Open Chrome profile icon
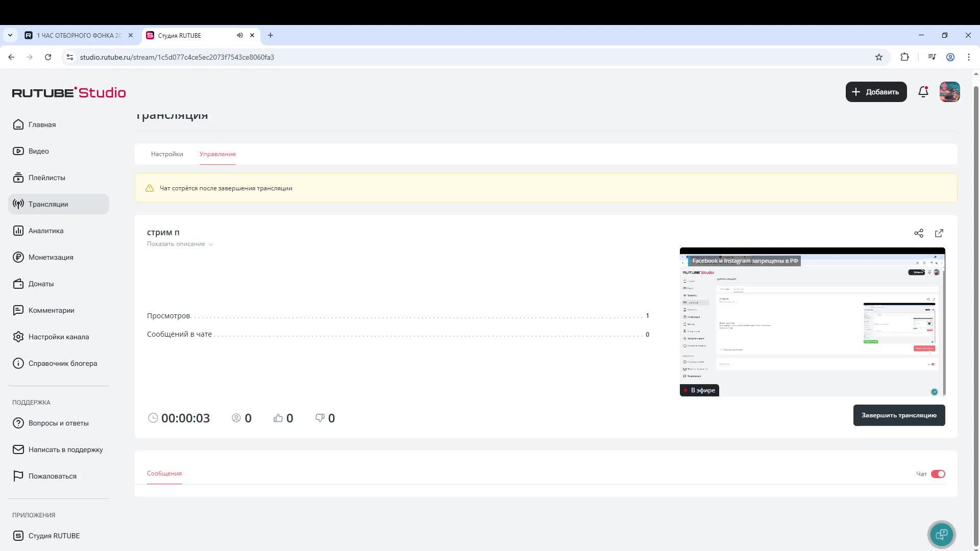This screenshot has height=551, width=980. (950, 57)
